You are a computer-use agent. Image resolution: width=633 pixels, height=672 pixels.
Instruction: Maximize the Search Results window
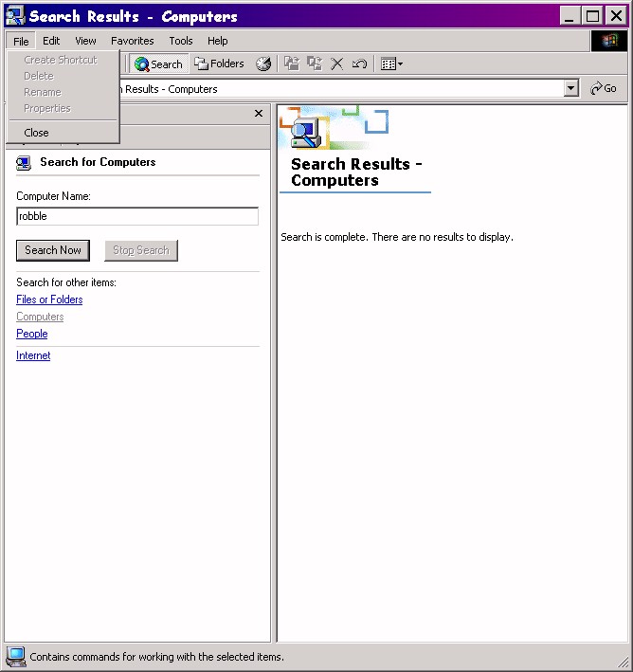click(592, 16)
